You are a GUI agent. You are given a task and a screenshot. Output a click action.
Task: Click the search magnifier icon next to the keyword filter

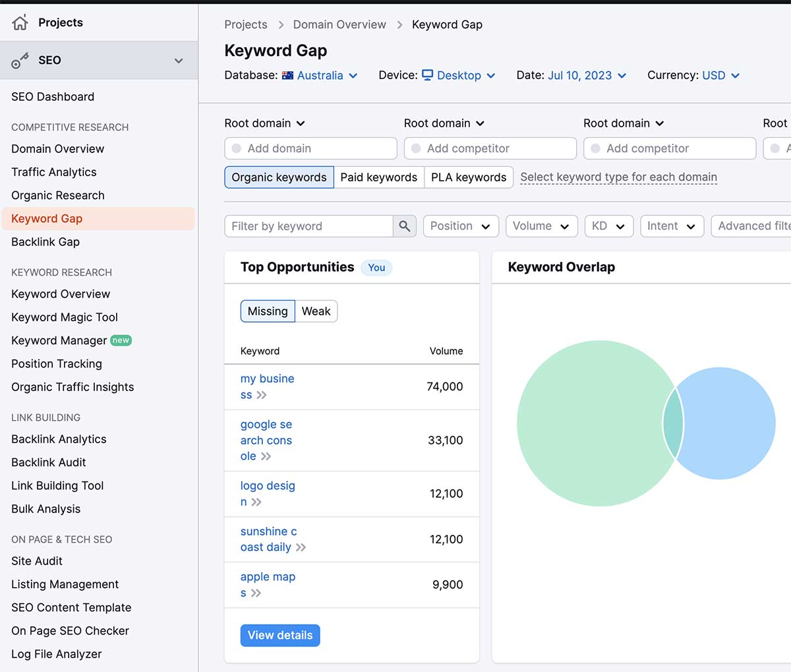pyautogui.click(x=405, y=226)
